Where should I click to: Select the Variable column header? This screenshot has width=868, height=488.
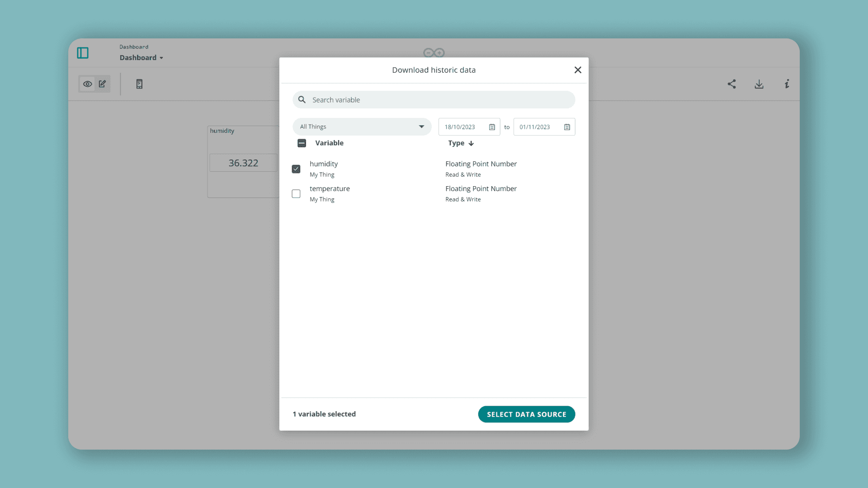(329, 143)
